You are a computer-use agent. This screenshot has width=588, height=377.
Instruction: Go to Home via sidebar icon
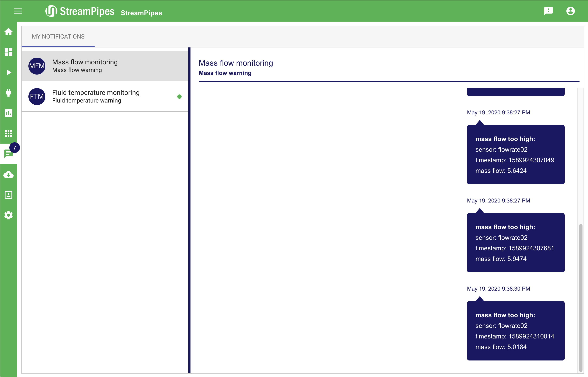8,32
